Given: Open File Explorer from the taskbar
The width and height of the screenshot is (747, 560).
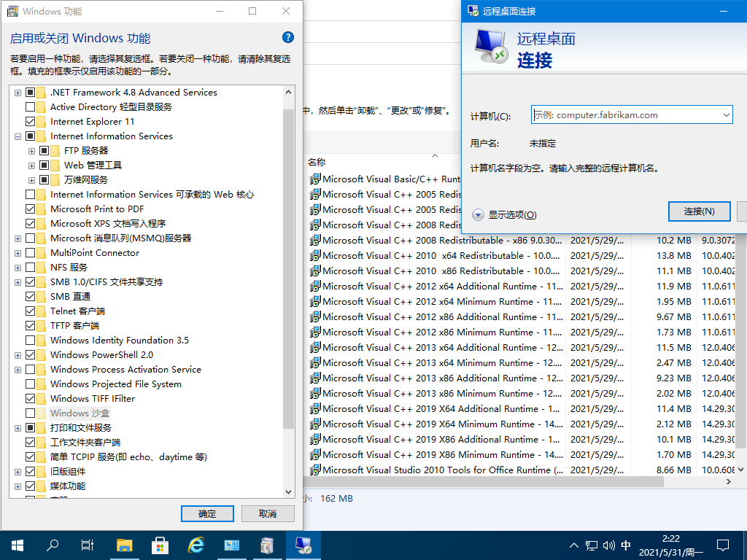Looking at the screenshot, I should [x=125, y=545].
